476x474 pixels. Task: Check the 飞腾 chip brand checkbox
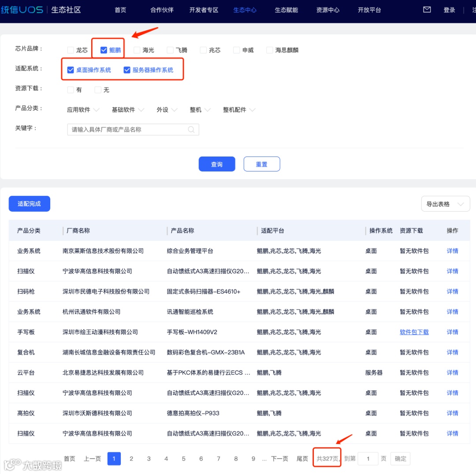(170, 50)
